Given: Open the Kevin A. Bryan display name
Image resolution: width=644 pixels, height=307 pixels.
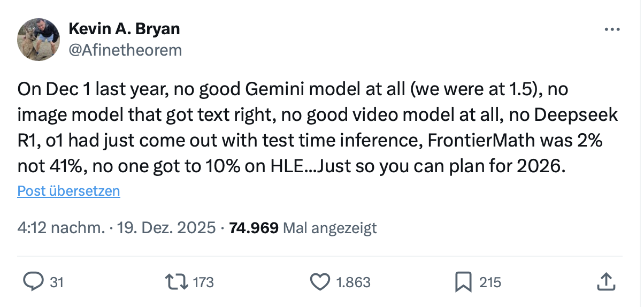Looking at the screenshot, I should click(124, 29).
